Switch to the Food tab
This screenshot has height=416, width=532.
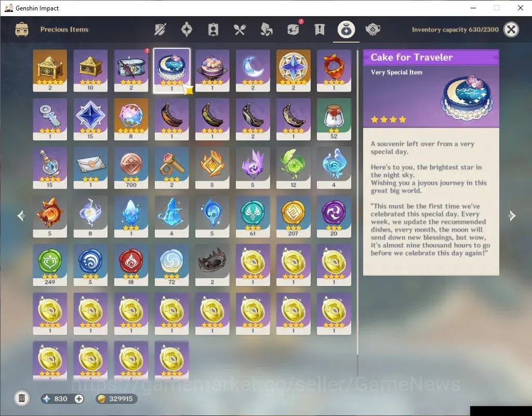240,30
